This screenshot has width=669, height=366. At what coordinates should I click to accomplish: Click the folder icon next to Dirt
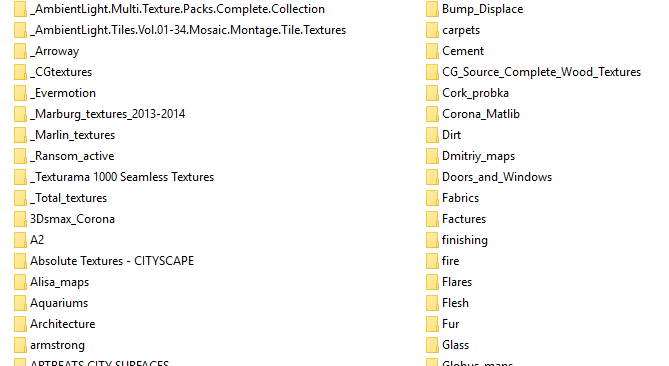point(432,135)
